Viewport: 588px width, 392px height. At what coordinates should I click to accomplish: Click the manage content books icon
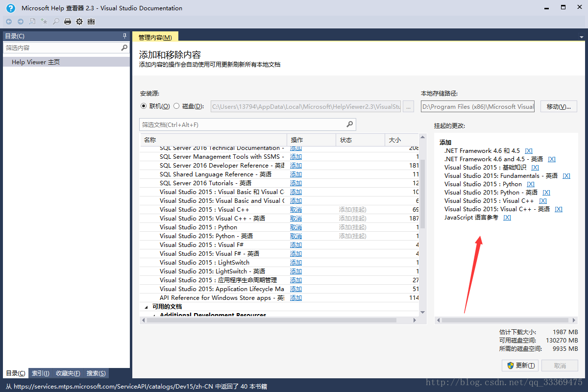click(x=91, y=22)
